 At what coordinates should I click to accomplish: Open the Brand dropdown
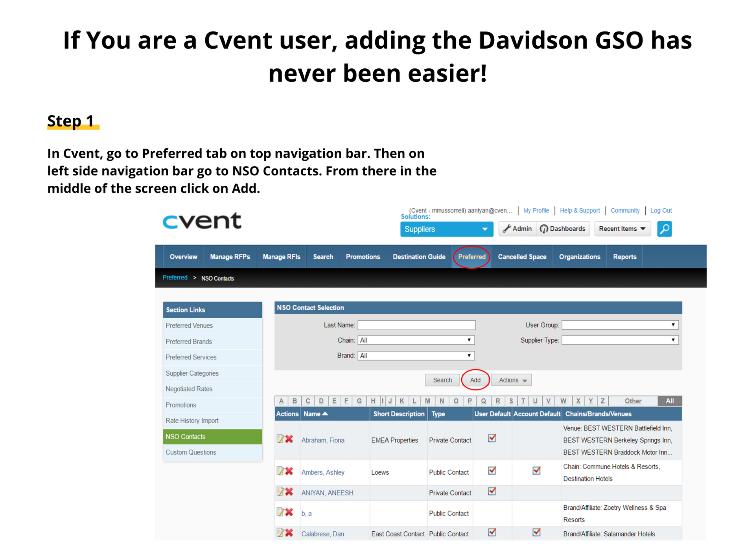pos(416,356)
